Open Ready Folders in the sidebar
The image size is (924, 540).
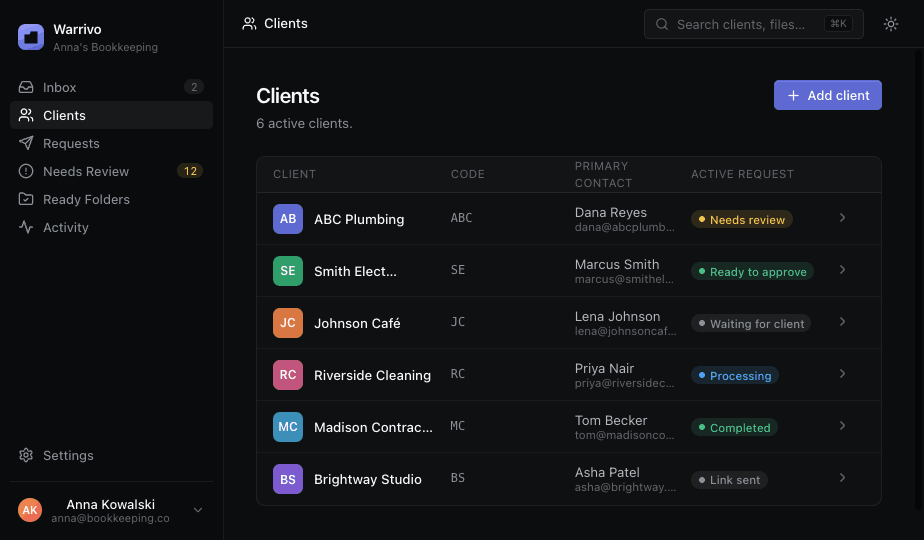click(x=111, y=199)
